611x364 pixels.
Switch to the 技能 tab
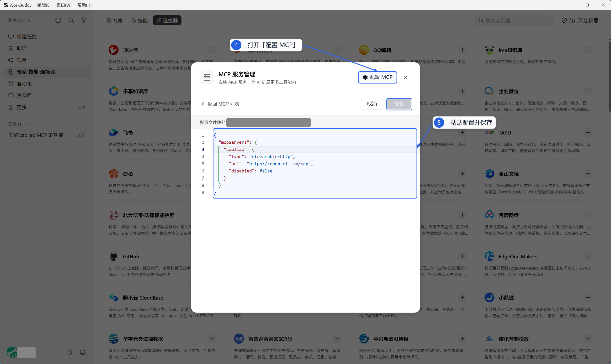[x=139, y=20]
